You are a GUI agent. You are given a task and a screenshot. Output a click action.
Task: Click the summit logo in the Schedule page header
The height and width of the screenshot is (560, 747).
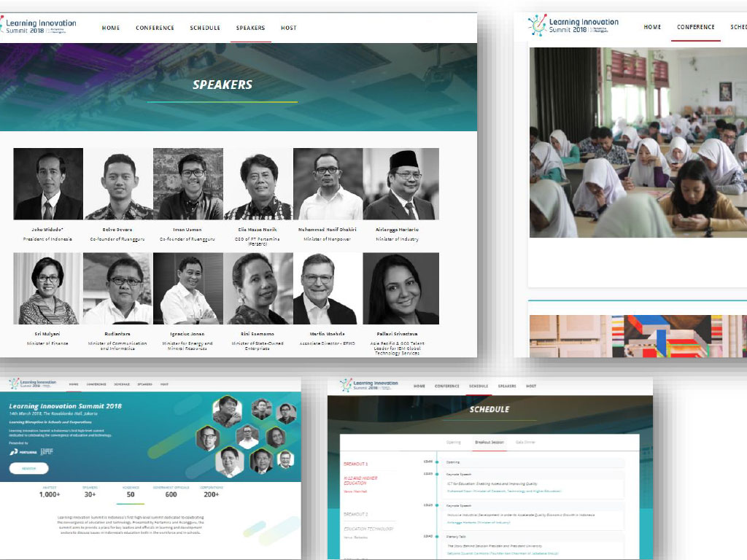(369, 385)
